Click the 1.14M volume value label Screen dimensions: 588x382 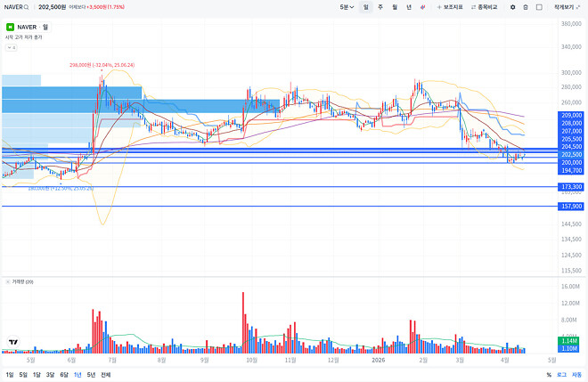click(569, 341)
